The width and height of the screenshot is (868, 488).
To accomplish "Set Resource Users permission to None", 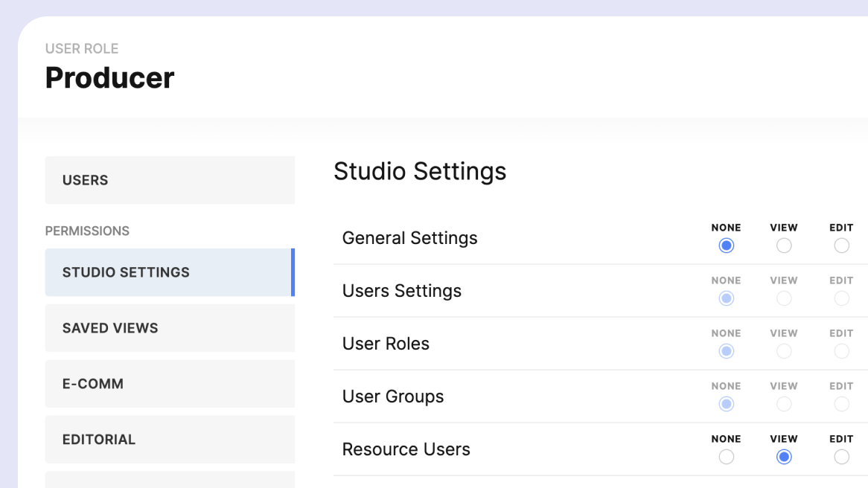I will point(727,457).
